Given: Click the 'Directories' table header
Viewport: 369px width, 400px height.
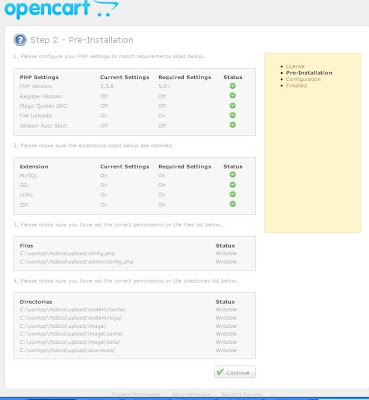Looking at the screenshot, I should coord(36,302).
